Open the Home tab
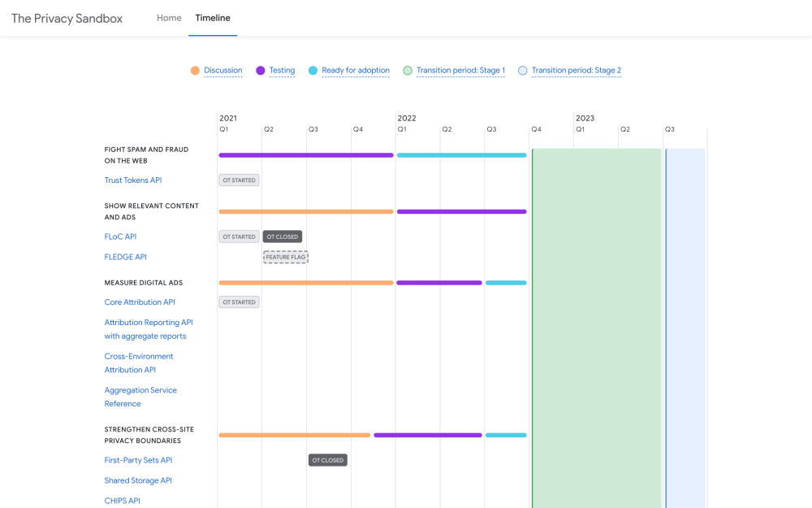The height and width of the screenshot is (508, 812). [x=169, y=18]
